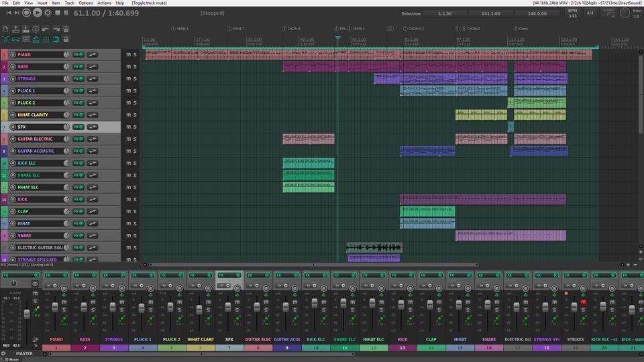
Task: Go to project end in transport
Action: coord(17,13)
